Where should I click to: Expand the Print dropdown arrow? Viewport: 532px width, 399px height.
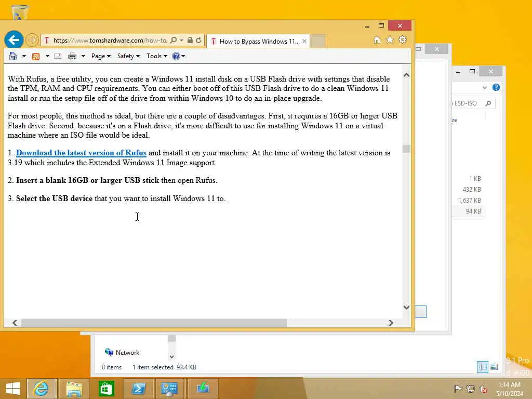[83, 56]
